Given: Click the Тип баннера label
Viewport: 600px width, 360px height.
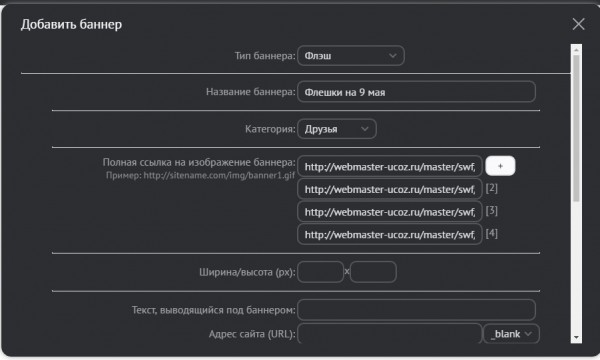Looking at the screenshot, I should 265,56.
